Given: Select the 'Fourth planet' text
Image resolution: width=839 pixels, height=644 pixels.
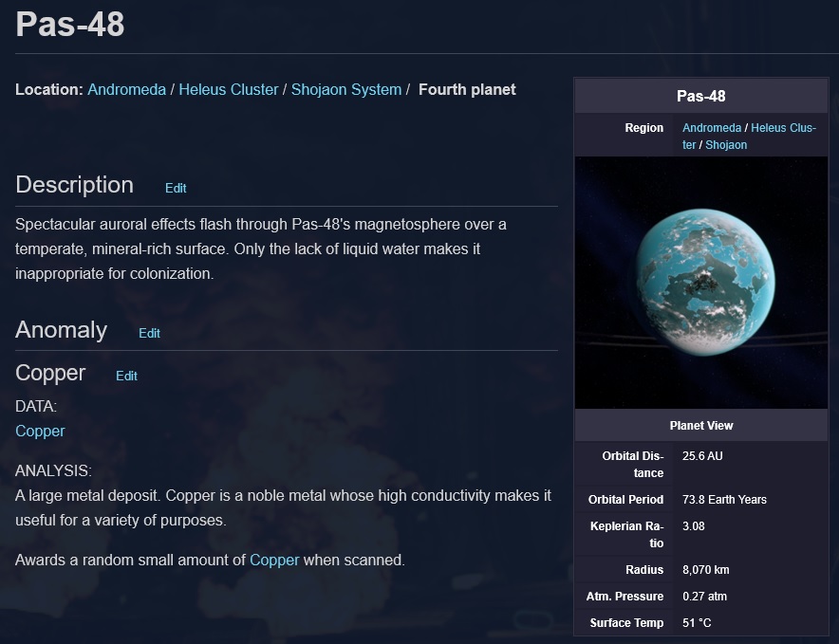Looking at the screenshot, I should [x=467, y=89].
